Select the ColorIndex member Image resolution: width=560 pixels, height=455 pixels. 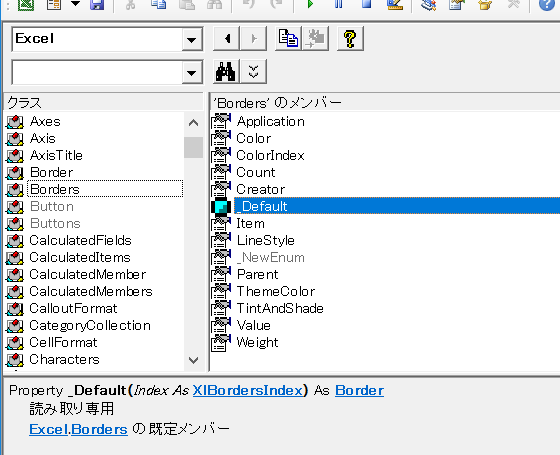point(270,155)
